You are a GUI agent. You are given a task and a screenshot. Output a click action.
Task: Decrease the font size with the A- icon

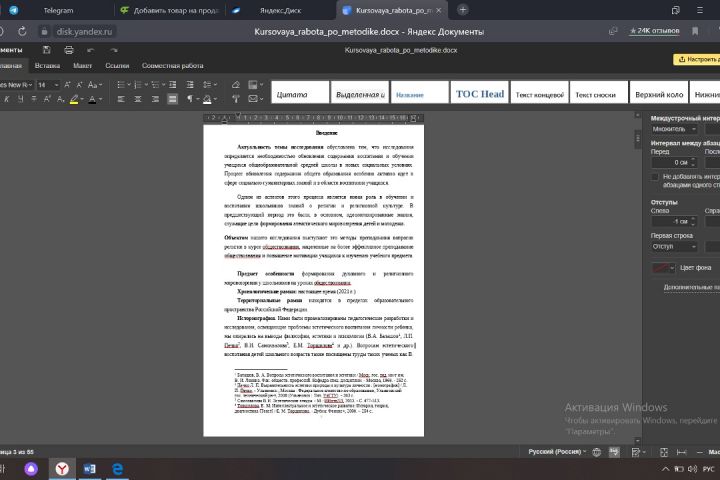pyautogui.click(x=79, y=85)
